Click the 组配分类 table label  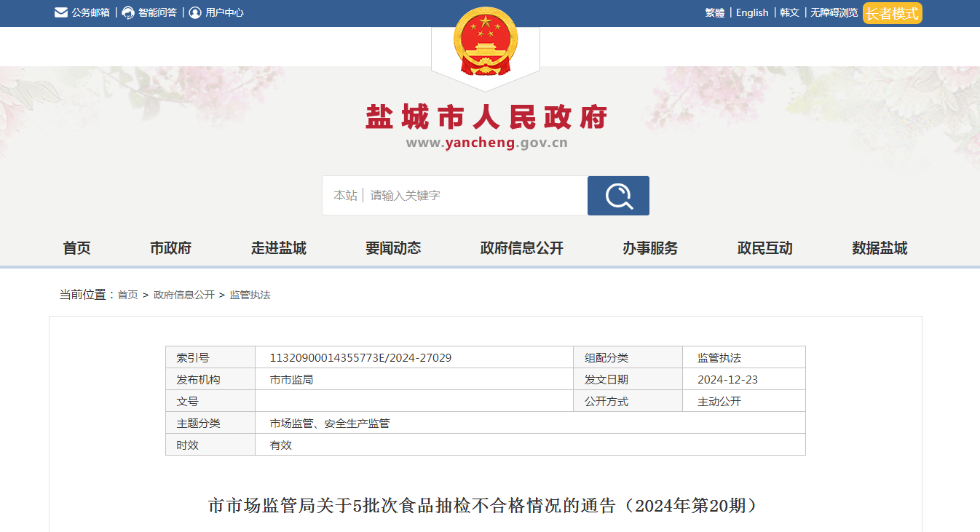point(606,358)
